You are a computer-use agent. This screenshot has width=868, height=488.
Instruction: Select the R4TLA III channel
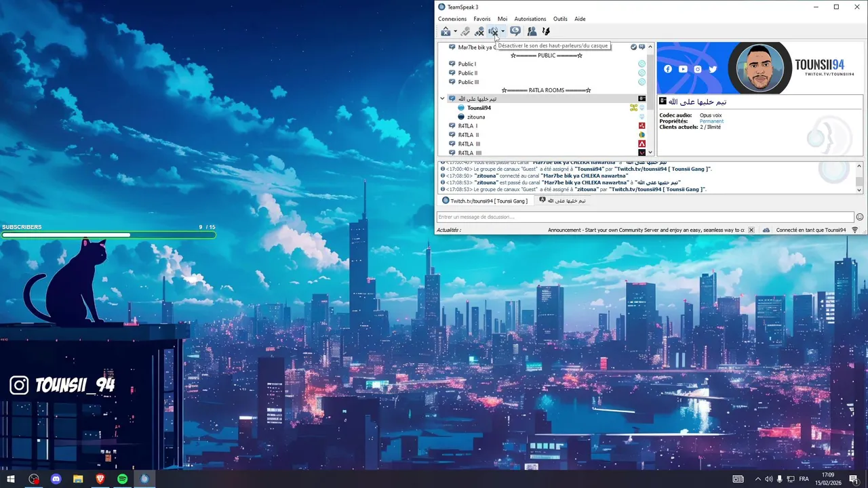click(469, 144)
